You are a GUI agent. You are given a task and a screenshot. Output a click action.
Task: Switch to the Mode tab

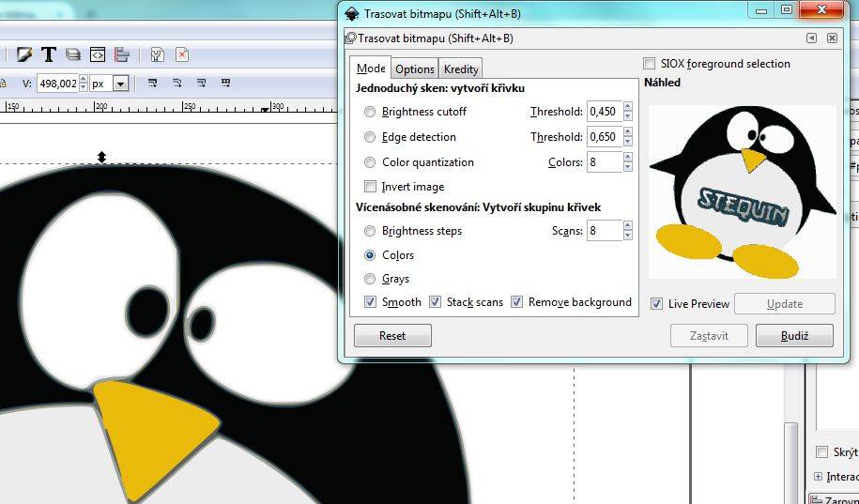(x=370, y=69)
